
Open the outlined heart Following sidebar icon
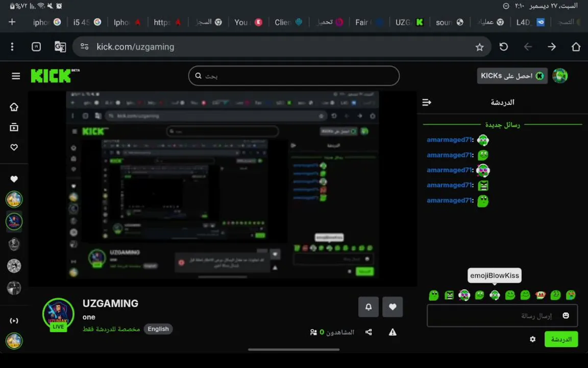pyautogui.click(x=14, y=147)
